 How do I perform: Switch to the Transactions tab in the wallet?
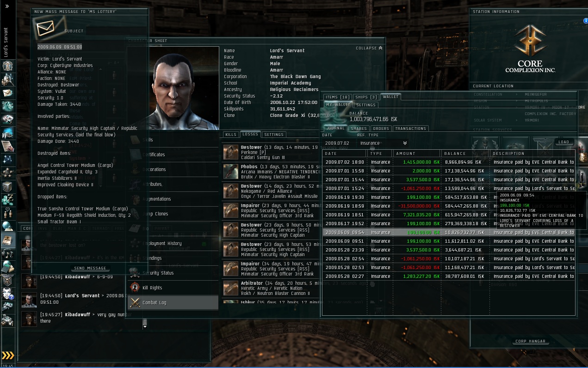410,129
